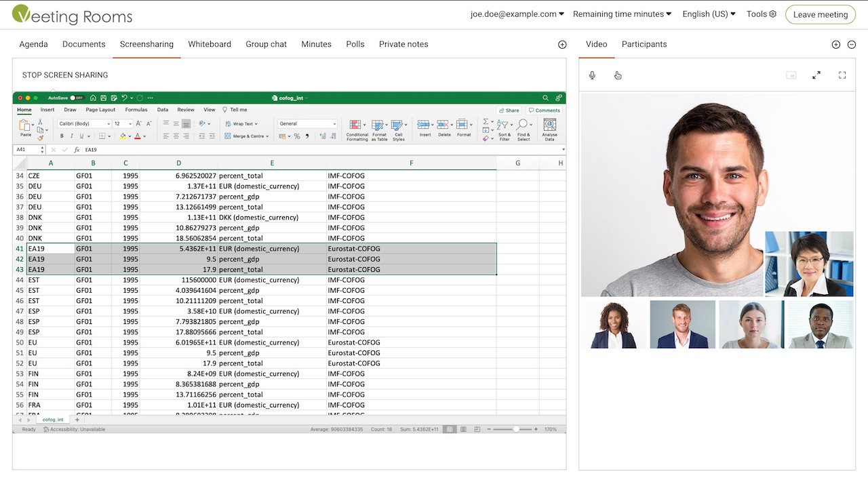Expand the English (US) language dropdown
Screen dimensions: 868x482
pyautogui.click(x=709, y=14)
